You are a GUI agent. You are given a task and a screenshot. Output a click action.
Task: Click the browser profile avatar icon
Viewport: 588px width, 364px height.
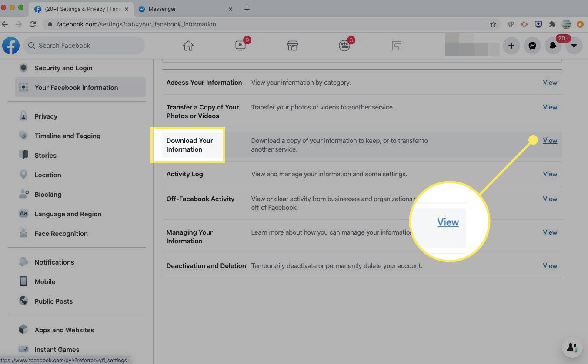[566, 24]
